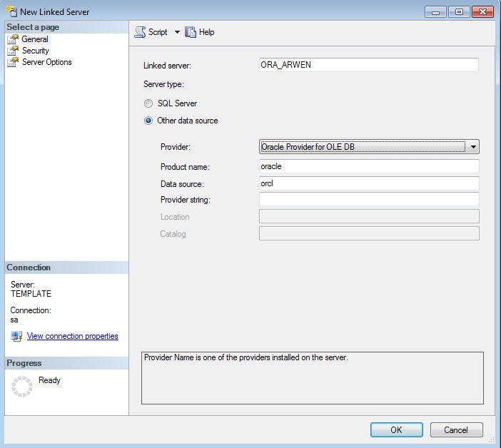This screenshot has height=448, width=501.
Task: Confirm with the OK button
Action: click(397, 429)
